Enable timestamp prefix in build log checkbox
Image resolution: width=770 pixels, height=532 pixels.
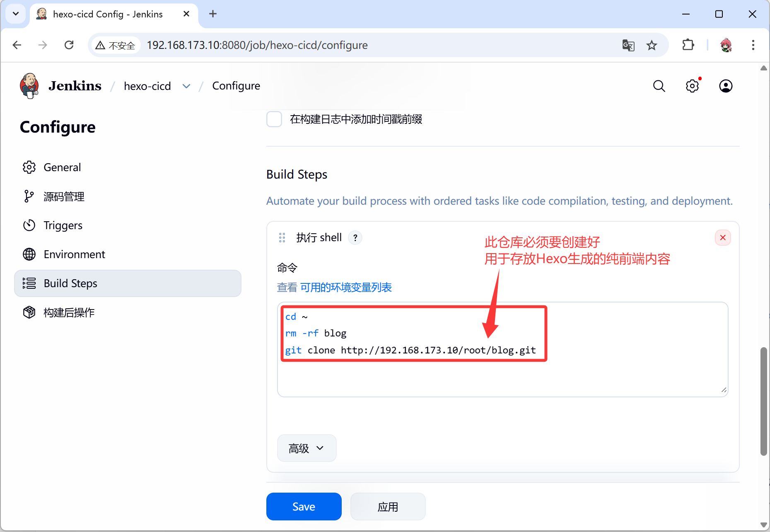click(274, 119)
